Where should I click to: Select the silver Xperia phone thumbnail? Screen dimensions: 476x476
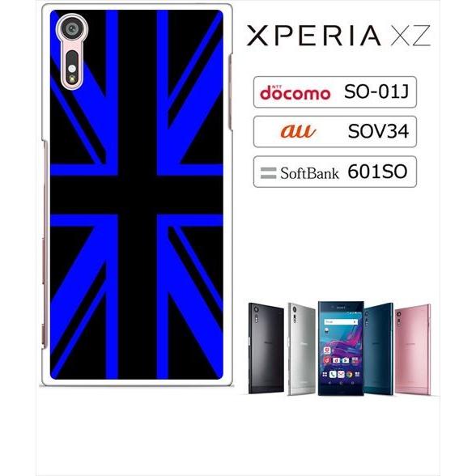[301, 349]
